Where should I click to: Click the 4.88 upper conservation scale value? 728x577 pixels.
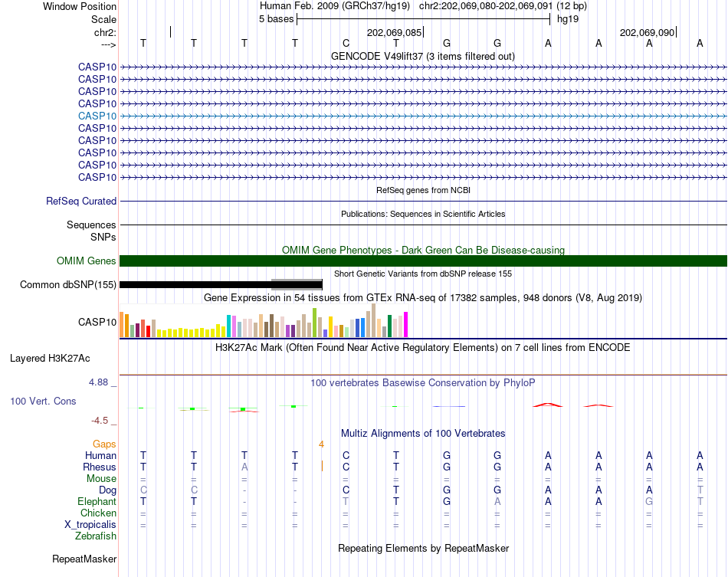click(98, 382)
